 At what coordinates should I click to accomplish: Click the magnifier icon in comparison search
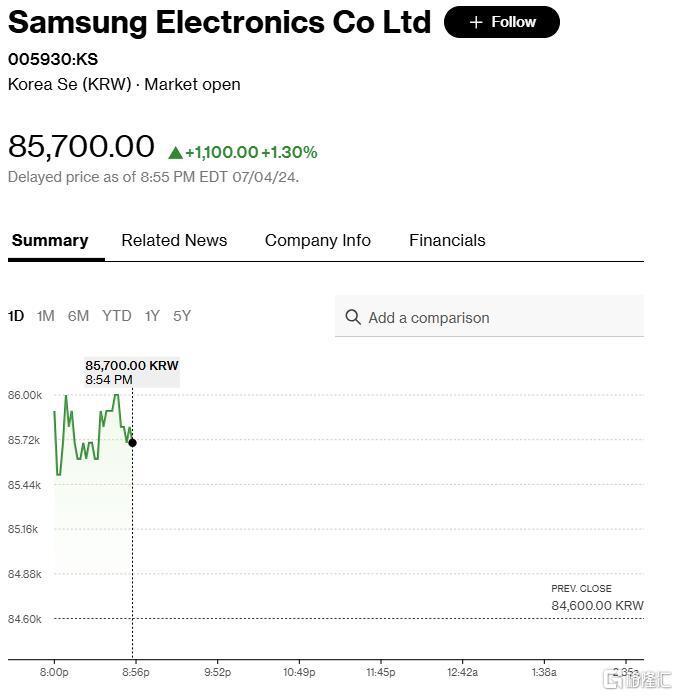tap(353, 317)
